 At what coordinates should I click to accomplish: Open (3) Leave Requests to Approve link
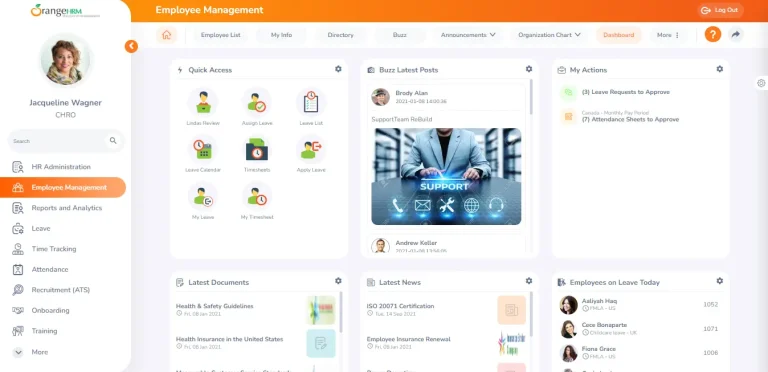point(625,92)
